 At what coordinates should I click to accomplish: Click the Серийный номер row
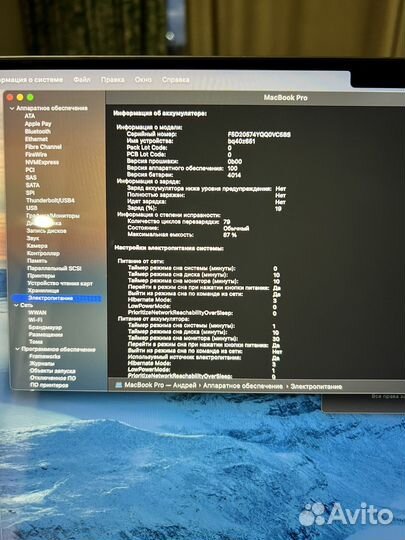coord(209,134)
